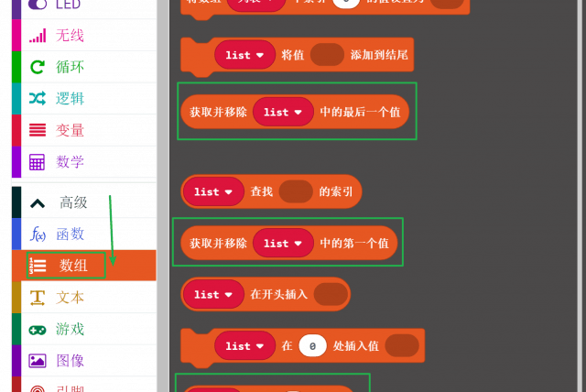Click the empty value slot in 查找 block
Image resolution: width=586 pixels, height=392 pixels.
tap(295, 191)
